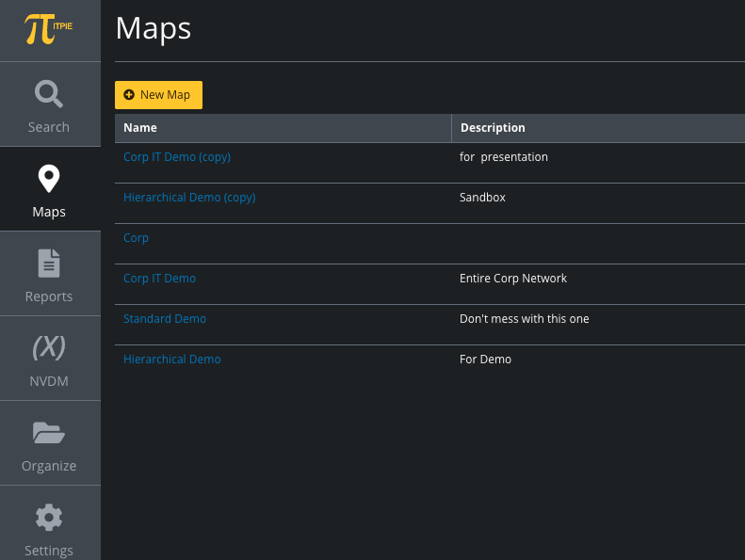The height and width of the screenshot is (560, 745).
Task: Open Organize via the open folder icon
Action: coord(49,433)
